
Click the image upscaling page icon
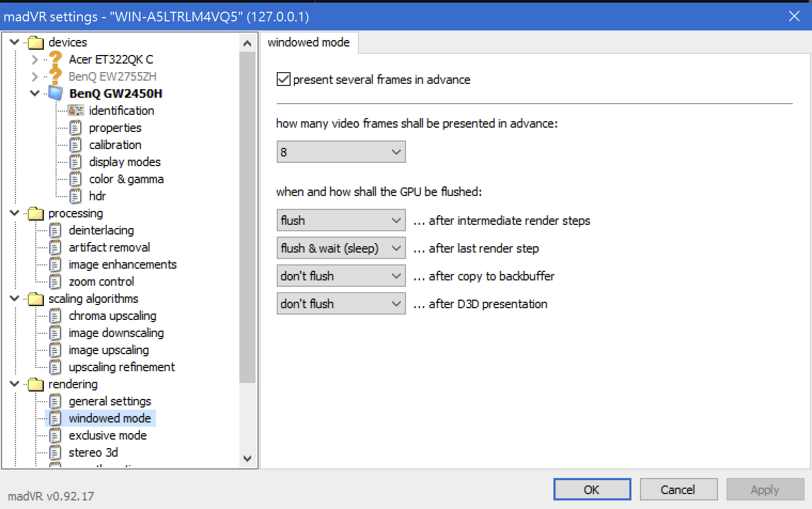pos(56,350)
